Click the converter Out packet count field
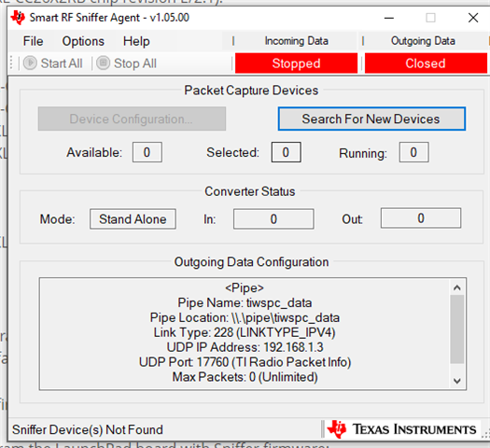 [x=421, y=218]
